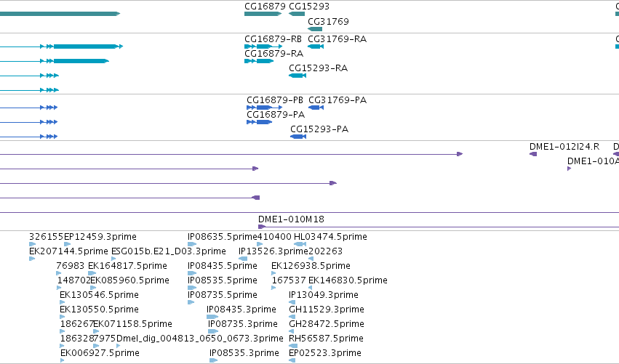The width and height of the screenshot is (619, 364).
Task: Click protein feature CG31769-PA
Action: pos(337,100)
